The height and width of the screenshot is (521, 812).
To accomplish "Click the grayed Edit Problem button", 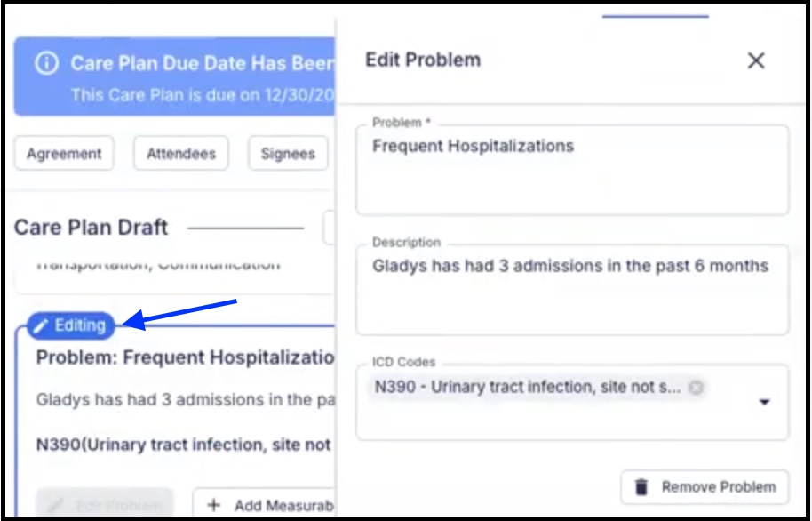I will [x=104, y=503].
